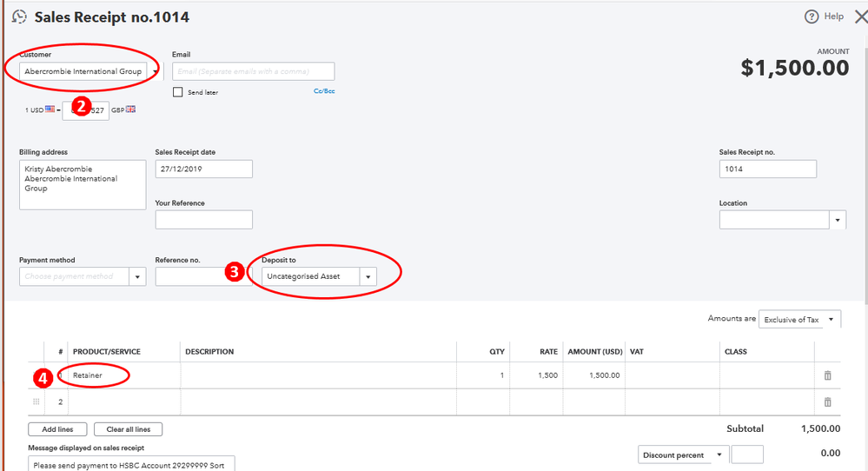868x471 pixels.
Task: Delete line 1 with trash icon
Action: click(x=827, y=375)
